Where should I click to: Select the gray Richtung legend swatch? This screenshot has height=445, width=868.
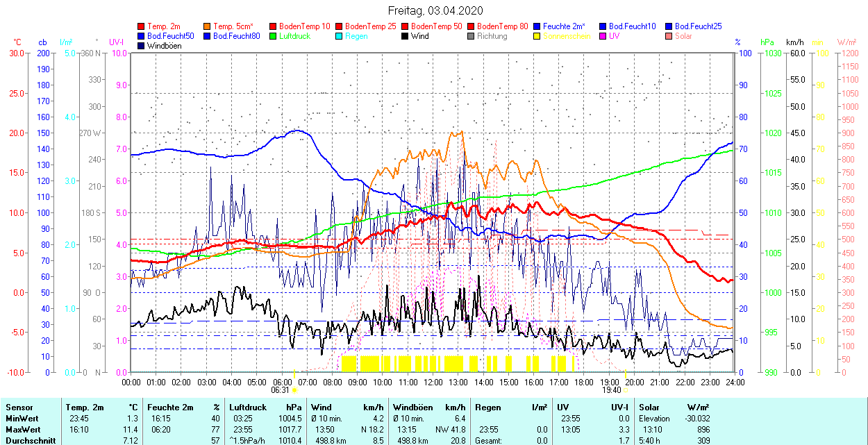click(471, 36)
